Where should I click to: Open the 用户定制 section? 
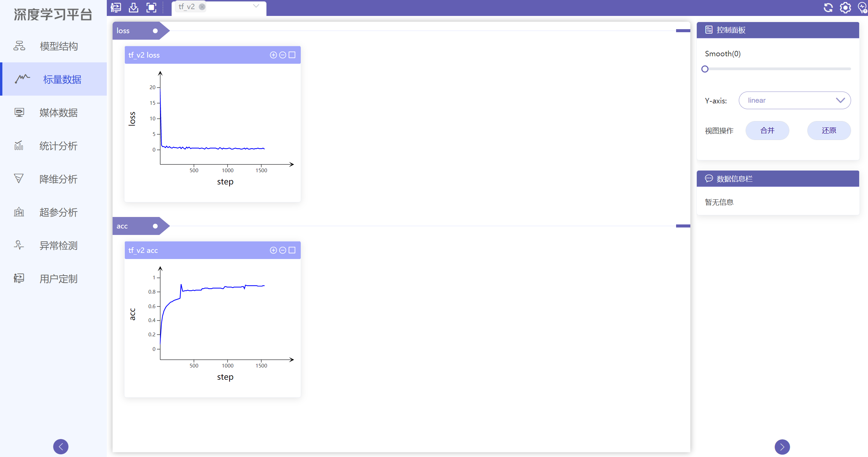coord(53,279)
